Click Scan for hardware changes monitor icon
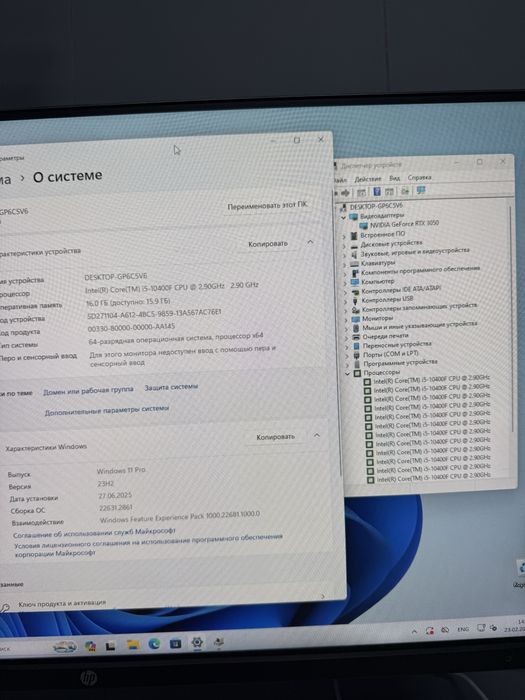Screen dimensions: 525x700 (421, 191)
